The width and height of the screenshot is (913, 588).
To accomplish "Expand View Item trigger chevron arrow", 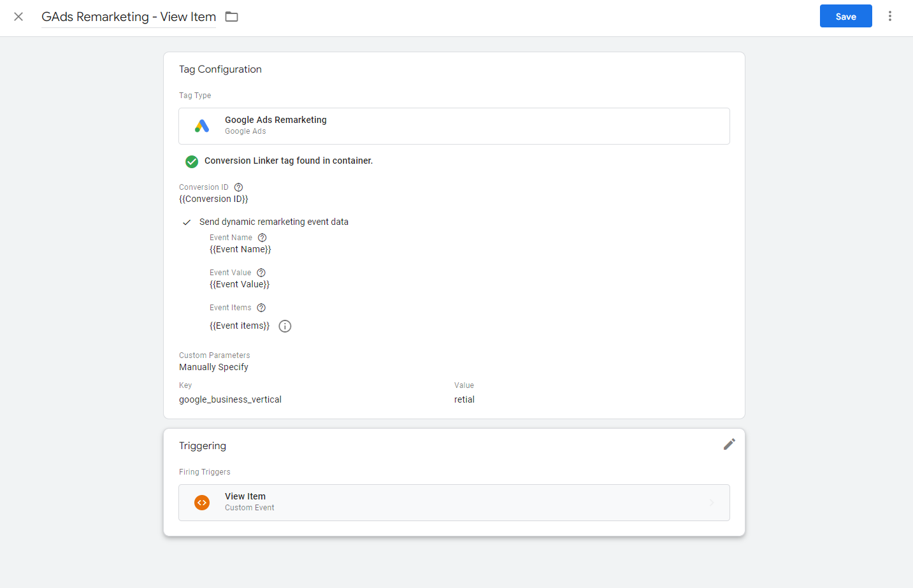I will (712, 503).
